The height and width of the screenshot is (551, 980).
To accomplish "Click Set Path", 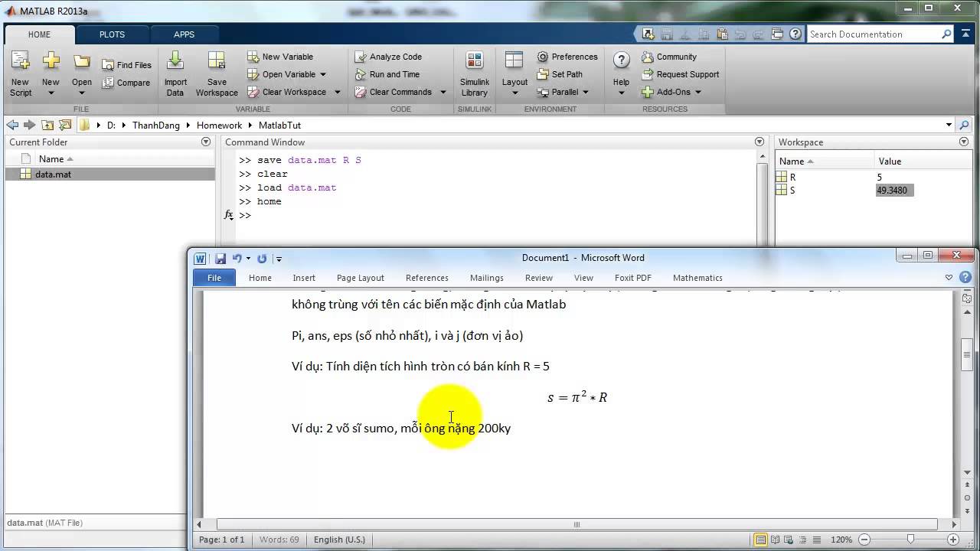I will click(x=560, y=74).
